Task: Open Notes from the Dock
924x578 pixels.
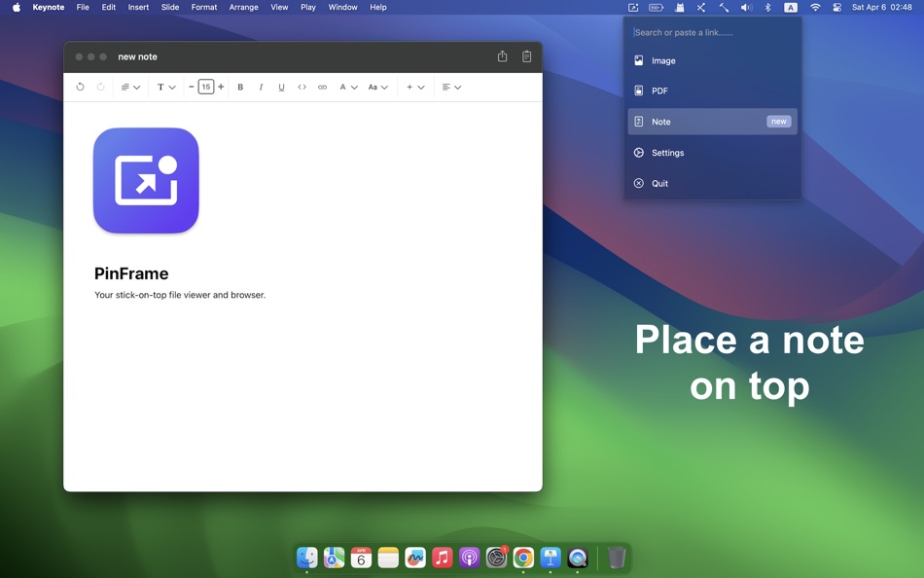Action: coord(388,558)
